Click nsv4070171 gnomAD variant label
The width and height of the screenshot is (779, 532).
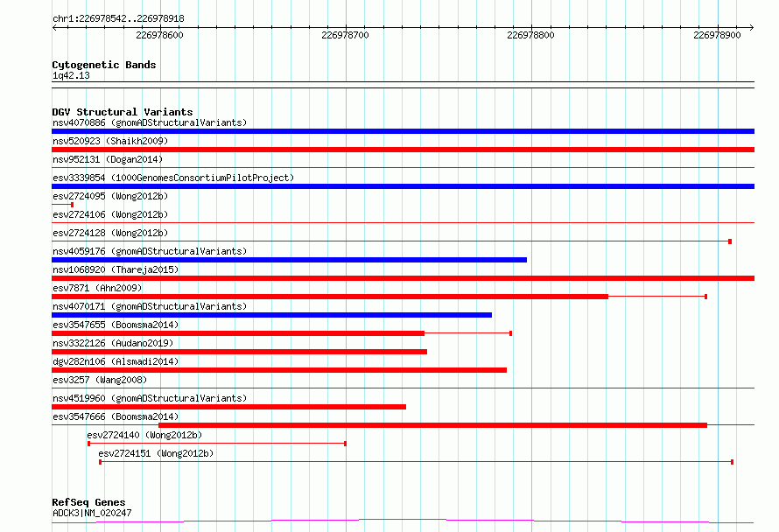coord(150,306)
